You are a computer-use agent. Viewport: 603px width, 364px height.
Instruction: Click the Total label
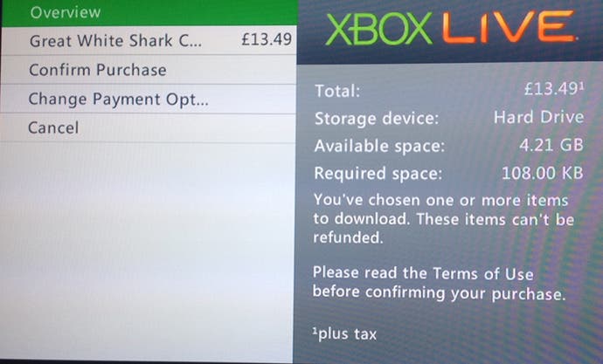tap(337, 92)
